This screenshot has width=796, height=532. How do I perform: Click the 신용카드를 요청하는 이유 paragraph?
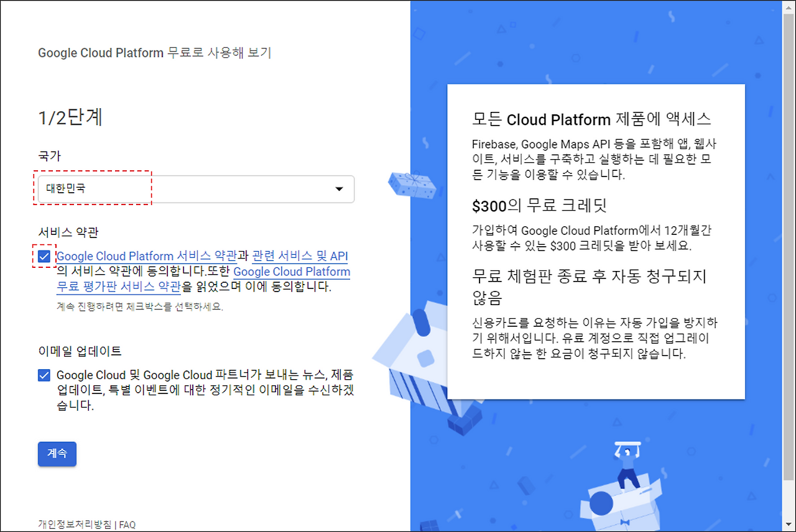(595, 339)
